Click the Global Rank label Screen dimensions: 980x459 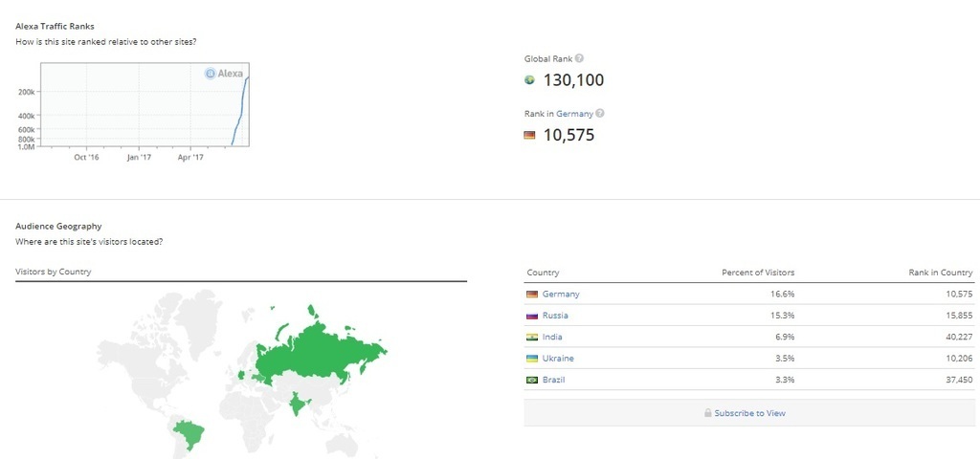[x=548, y=58]
